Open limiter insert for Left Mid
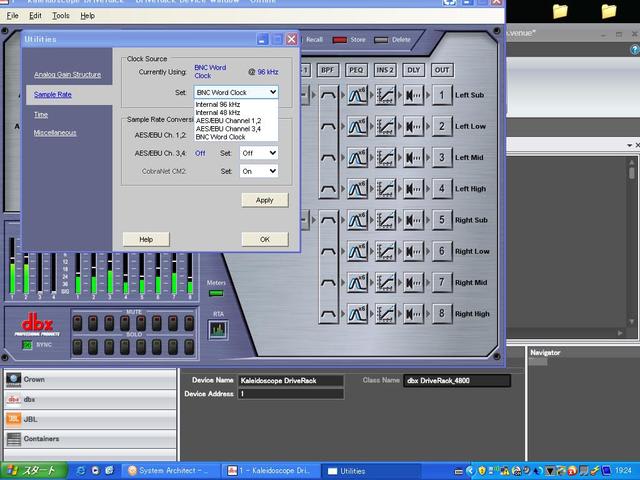This screenshot has width=640, height=480. tap(385, 158)
